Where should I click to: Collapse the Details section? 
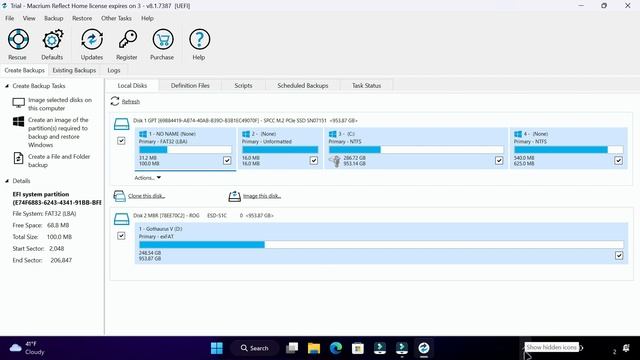7,181
